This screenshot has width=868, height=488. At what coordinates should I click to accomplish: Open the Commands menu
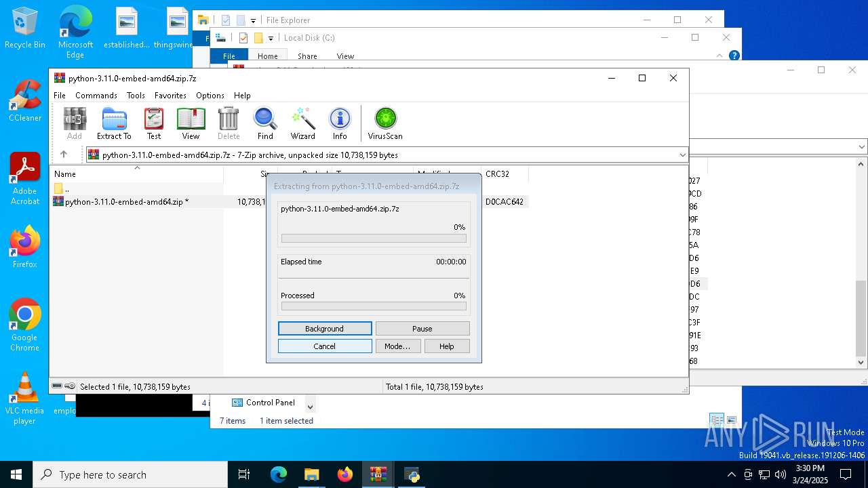96,96
